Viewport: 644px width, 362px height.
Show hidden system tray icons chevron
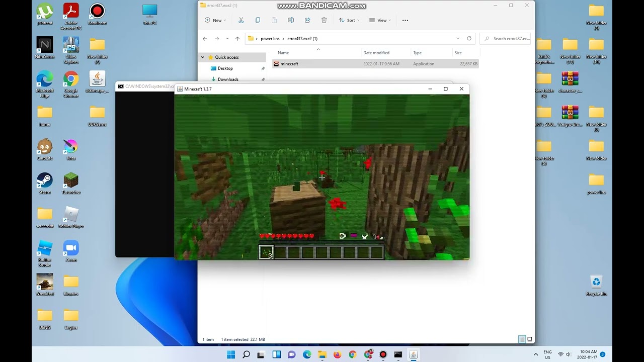535,354
